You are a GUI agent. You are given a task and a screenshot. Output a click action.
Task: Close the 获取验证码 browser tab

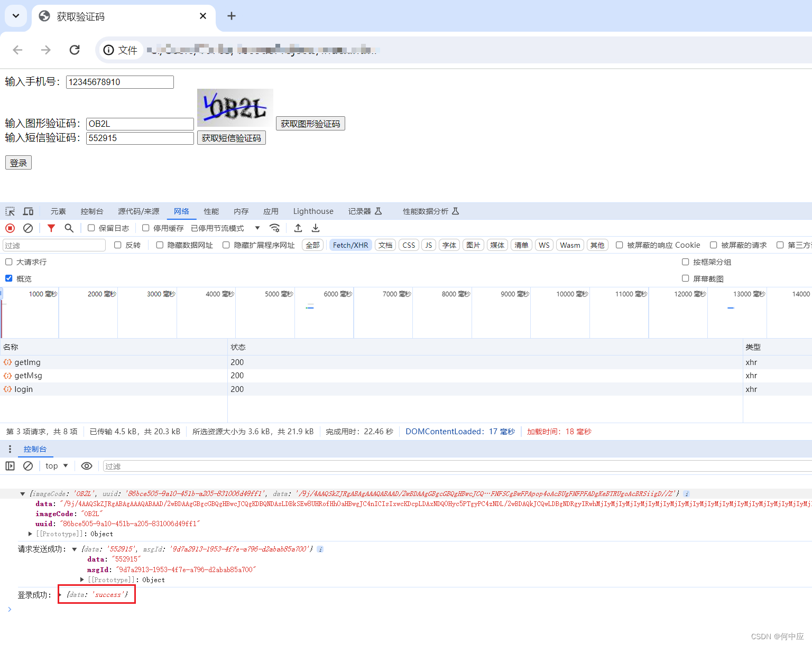coord(203,16)
